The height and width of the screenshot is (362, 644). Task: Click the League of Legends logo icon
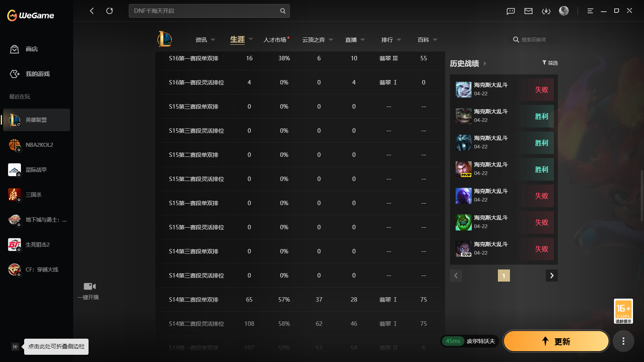click(165, 39)
